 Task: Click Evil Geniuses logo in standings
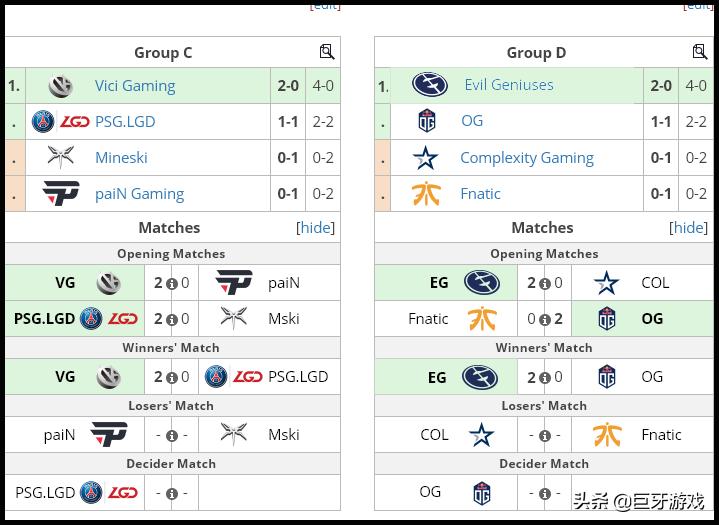point(430,85)
